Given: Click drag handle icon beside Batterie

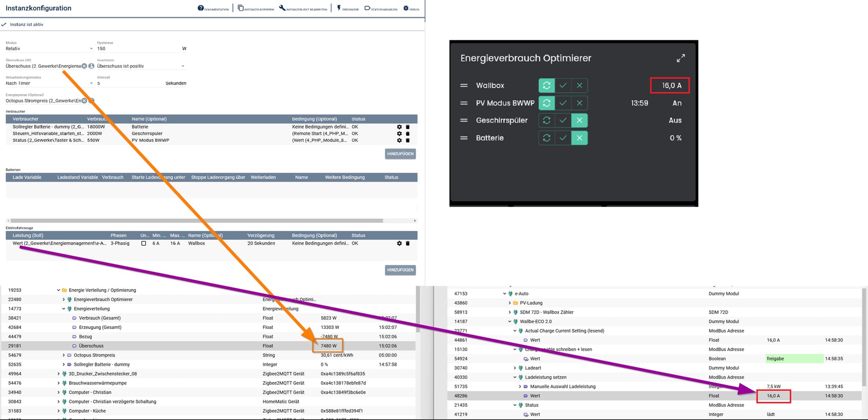Looking at the screenshot, I should point(464,138).
